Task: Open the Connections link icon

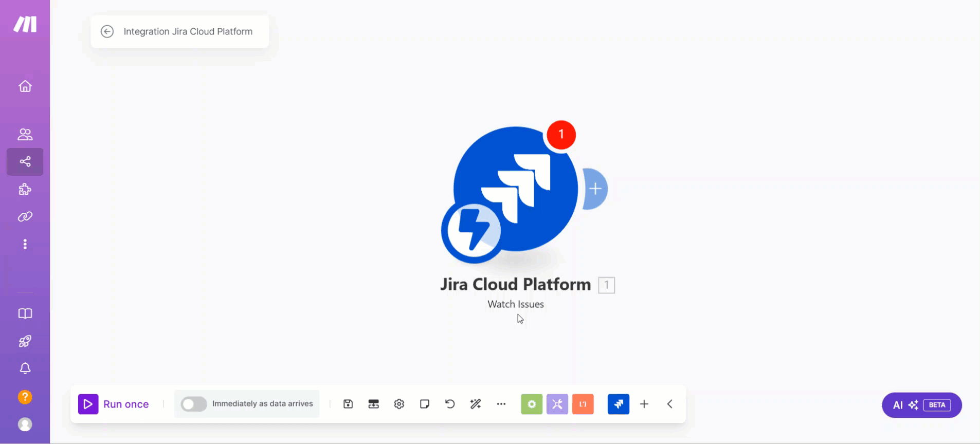Action: [25, 217]
